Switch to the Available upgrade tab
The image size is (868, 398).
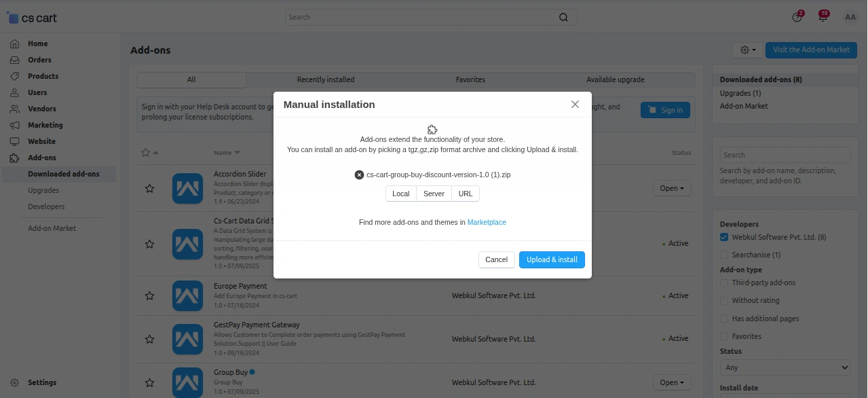[x=615, y=79]
